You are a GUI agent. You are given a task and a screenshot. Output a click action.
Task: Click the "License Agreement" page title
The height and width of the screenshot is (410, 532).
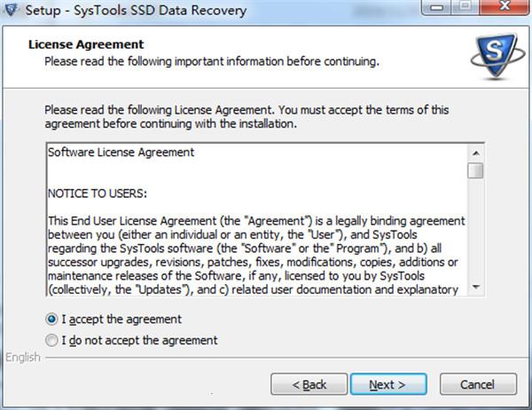(x=86, y=44)
